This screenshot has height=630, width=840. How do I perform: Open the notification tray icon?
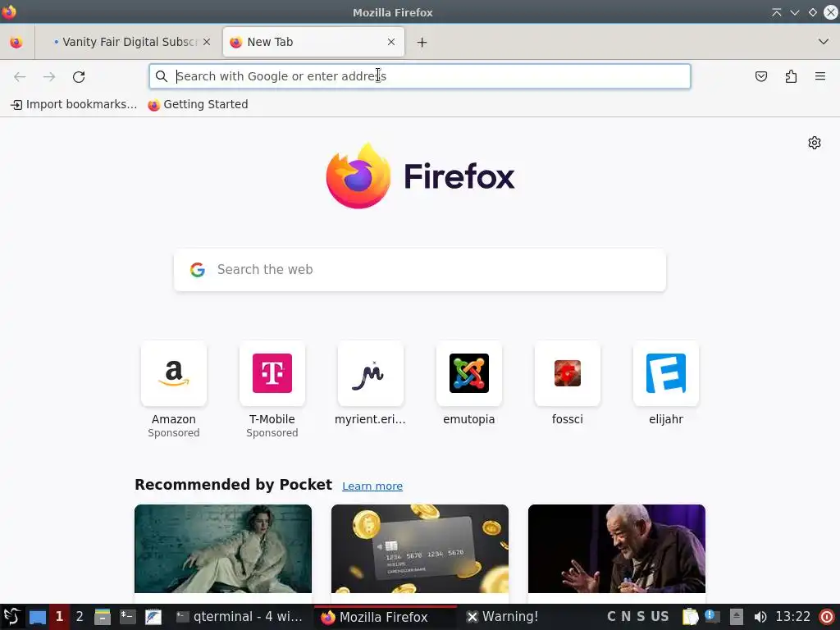(x=713, y=617)
